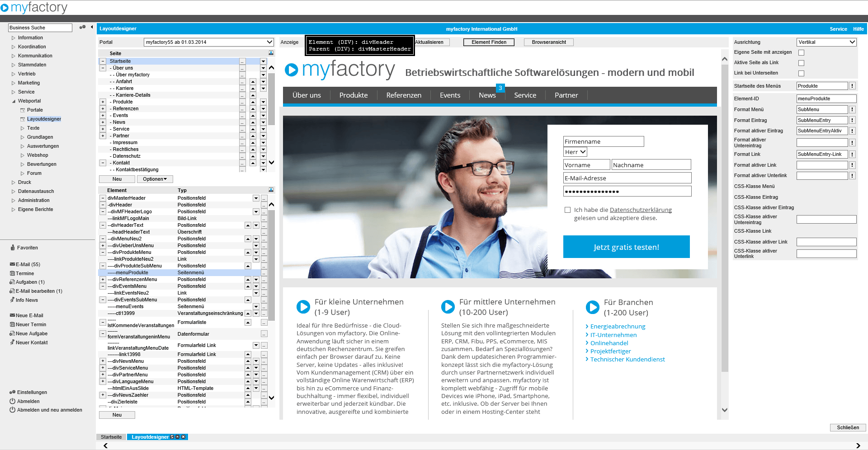Click the preview pane vertical scrollbar
Image resolution: width=868 pixels, height=450 pixels.
725,217
